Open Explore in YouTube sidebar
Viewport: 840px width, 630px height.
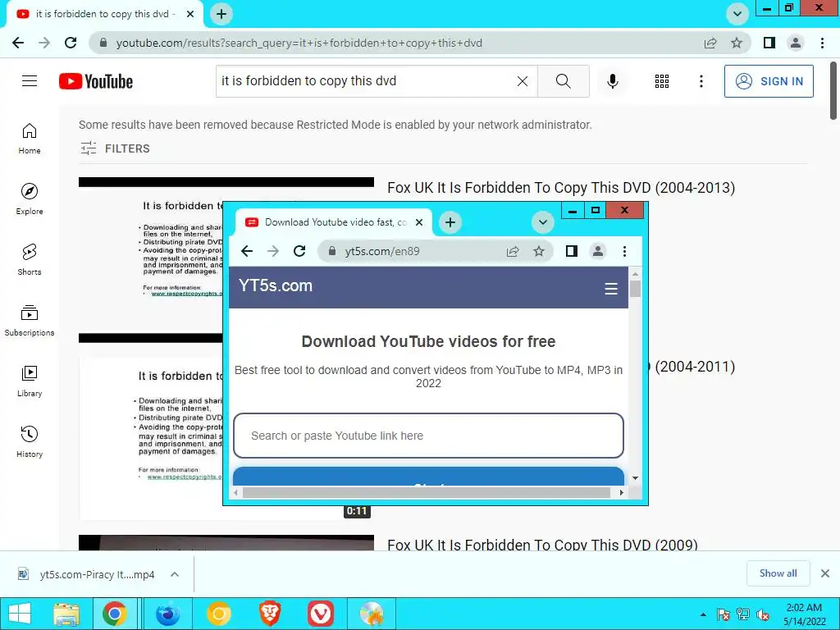[30, 199]
